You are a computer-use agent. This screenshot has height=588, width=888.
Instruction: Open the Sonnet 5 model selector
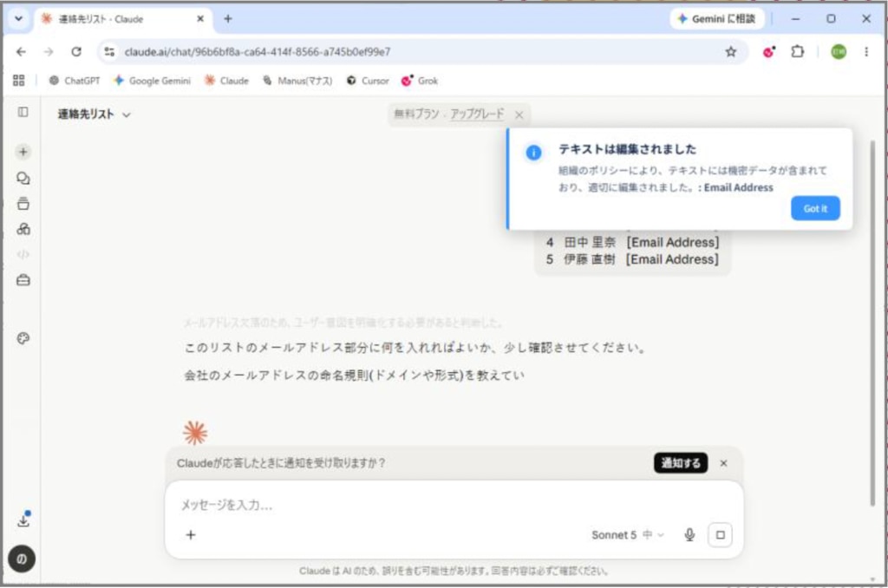pyautogui.click(x=628, y=535)
